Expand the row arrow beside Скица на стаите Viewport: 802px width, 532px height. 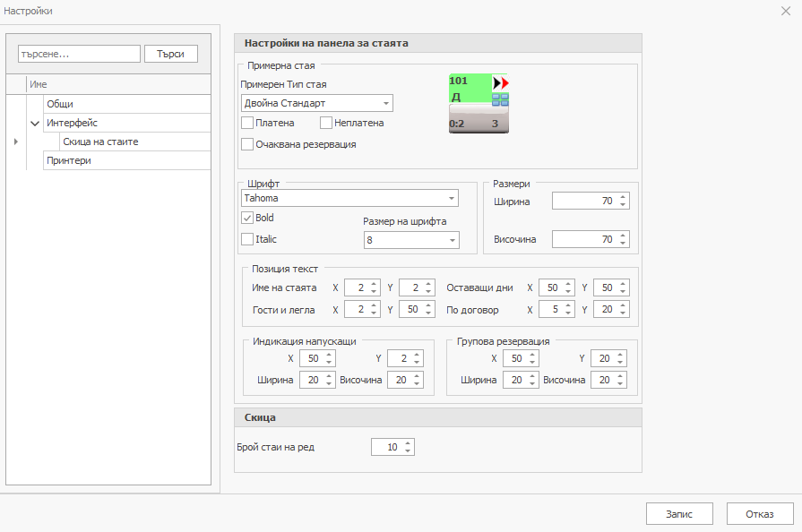pos(15,142)
